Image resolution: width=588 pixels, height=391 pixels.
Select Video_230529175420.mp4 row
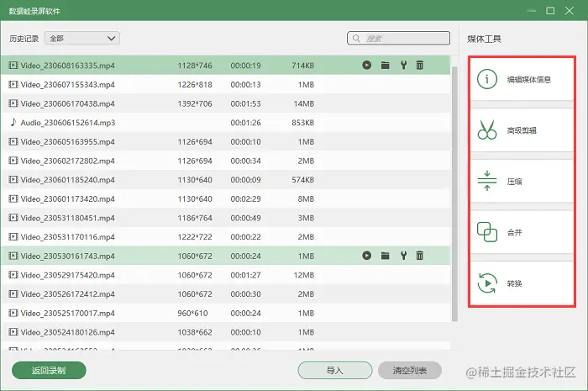[226, 275]
